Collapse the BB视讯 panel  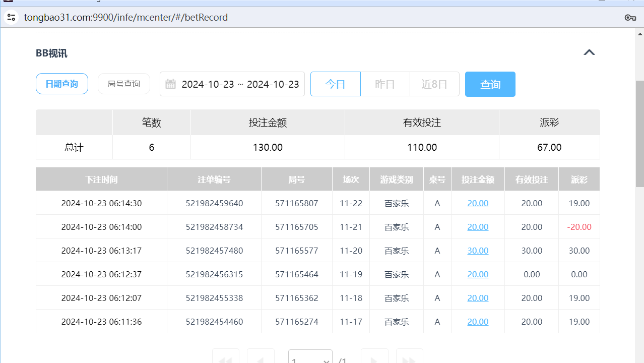tap(589, 52)
